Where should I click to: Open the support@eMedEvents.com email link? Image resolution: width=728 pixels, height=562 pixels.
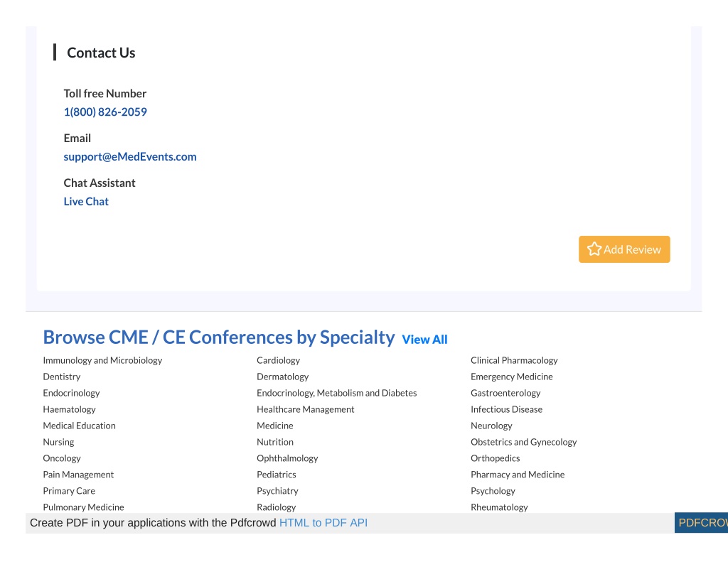(x=130, y=157)
